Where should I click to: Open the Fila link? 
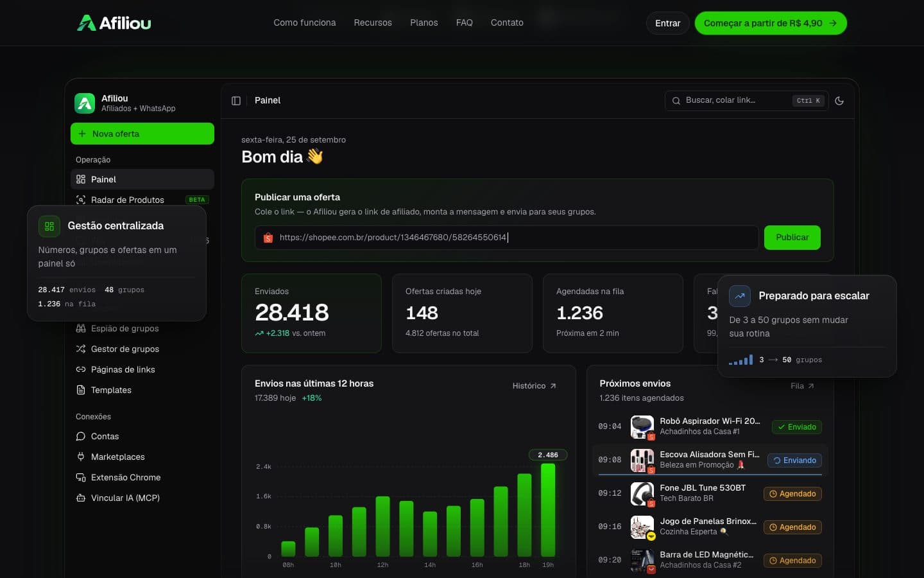click(803, 386)
